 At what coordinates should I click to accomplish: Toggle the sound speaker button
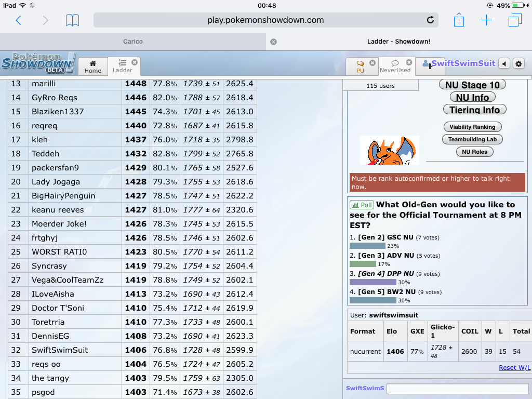[504, 63]
